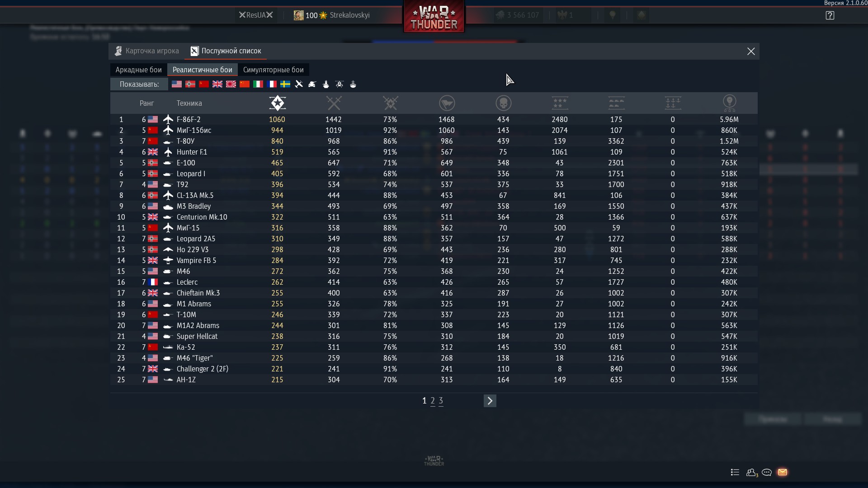This screenshot has height=488, width=868.
Task: Open the list icon in bottom bar
Action: click(735, 472)
